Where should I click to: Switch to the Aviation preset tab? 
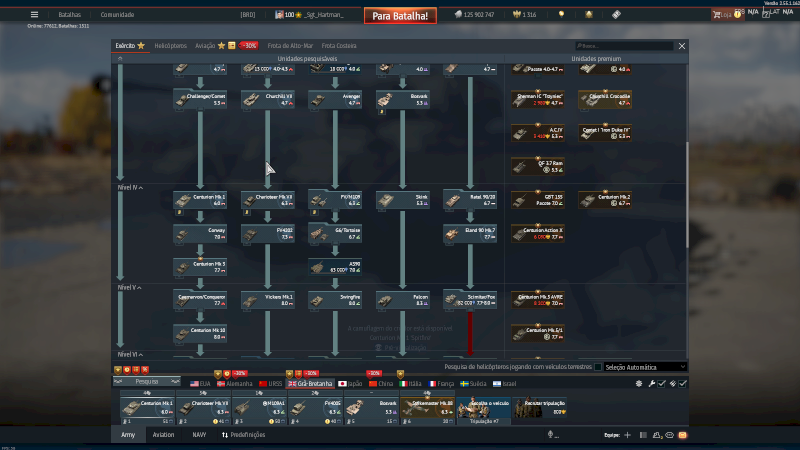[x=163, y=435]
